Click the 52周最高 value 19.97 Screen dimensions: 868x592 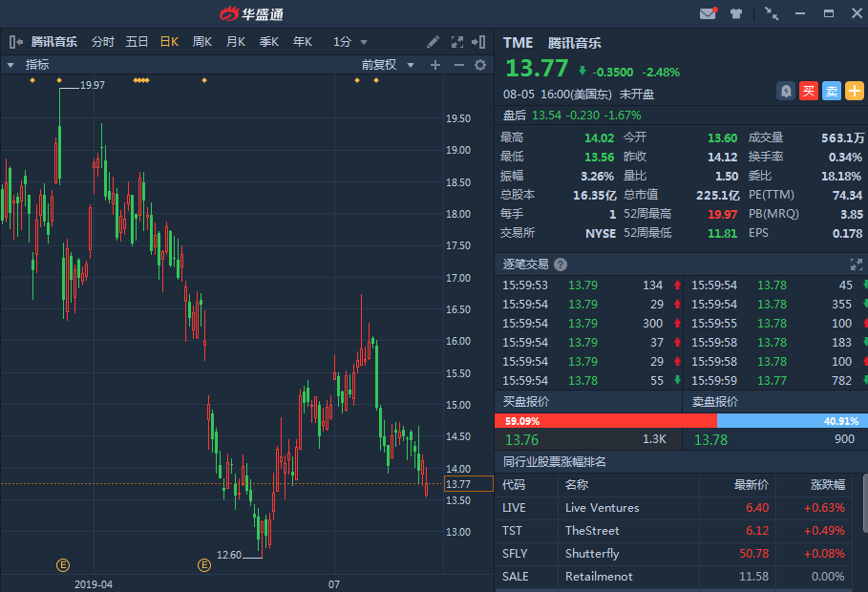pos(723,214)
